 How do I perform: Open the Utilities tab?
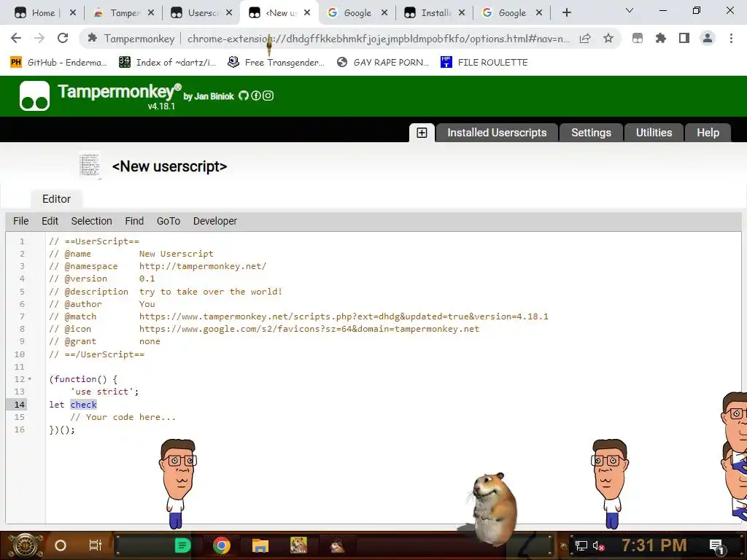pos(654,133)
